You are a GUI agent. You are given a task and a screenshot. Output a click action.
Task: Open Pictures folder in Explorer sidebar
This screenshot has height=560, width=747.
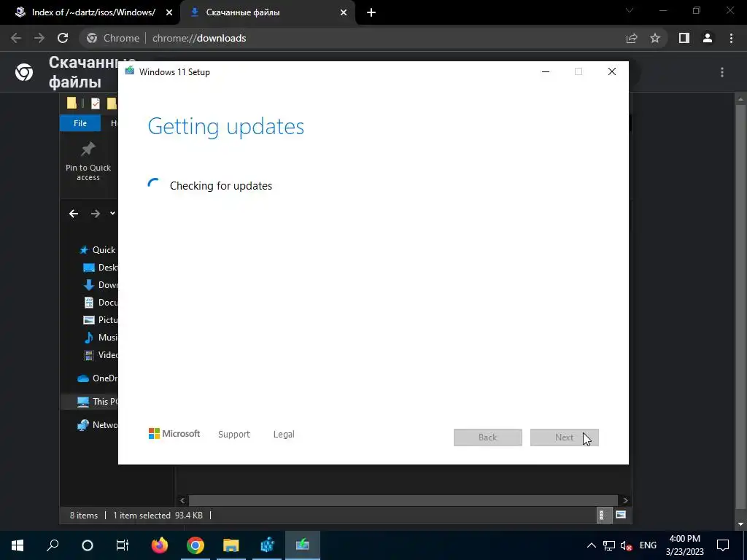[100, 320]
